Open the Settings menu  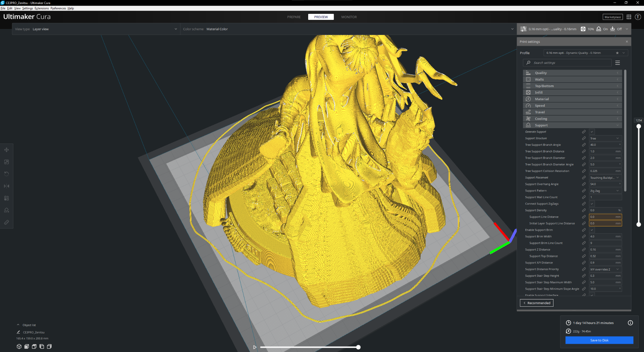(28, 8)
